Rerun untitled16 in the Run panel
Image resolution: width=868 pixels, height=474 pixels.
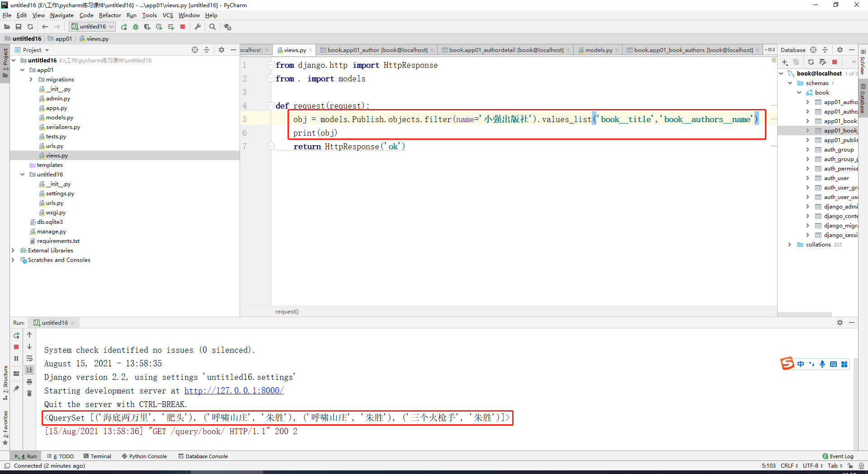pos(16,335)
